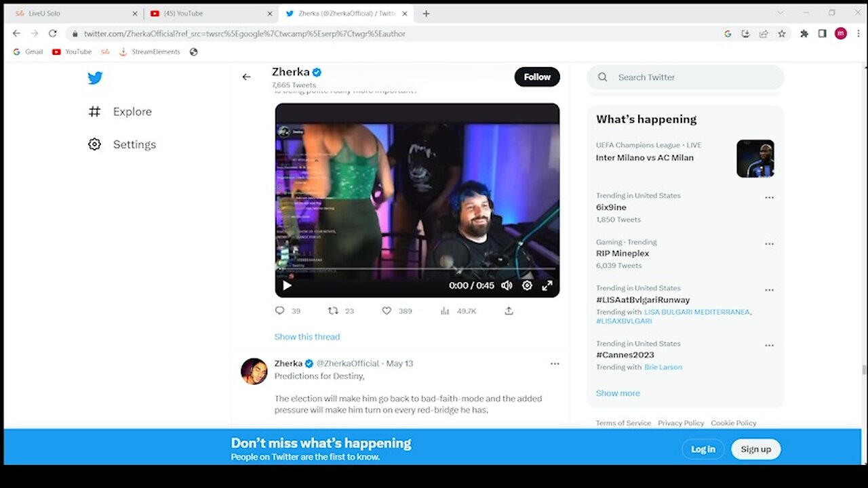Open Gmail bookmark
Image resolution: width=868 pixels, height=488 pixels.
tap(28, 52)
